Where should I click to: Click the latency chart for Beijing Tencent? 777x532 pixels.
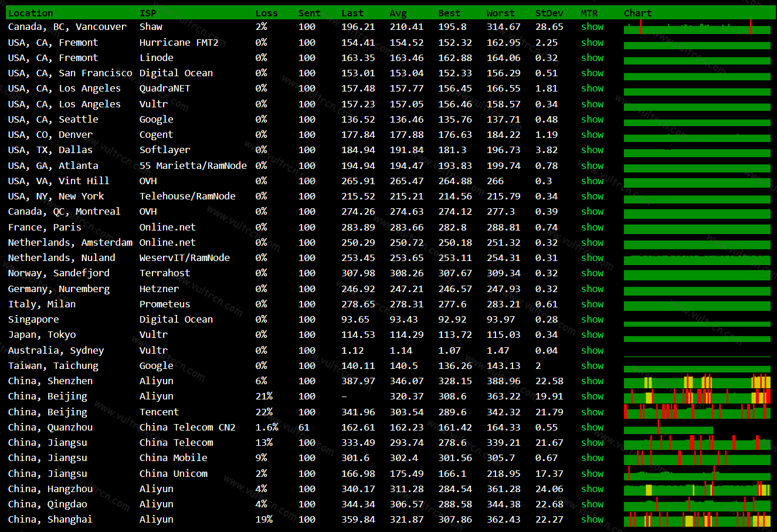697,412
